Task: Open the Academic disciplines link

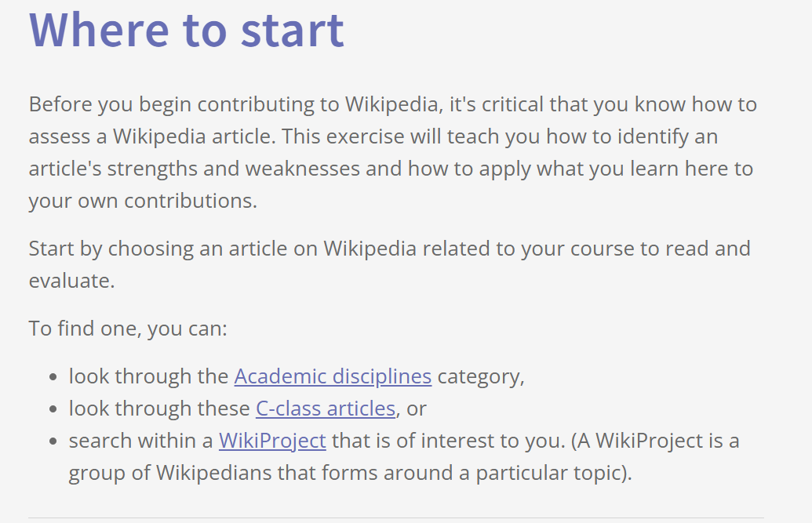Action: tap(333, 376)
